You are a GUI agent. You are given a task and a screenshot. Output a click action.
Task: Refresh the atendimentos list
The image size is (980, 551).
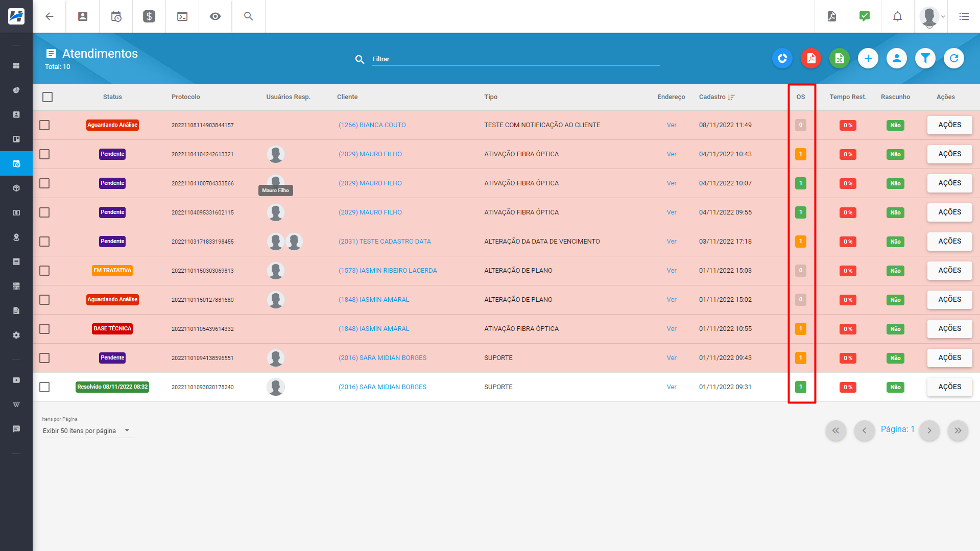pos(954,59)
